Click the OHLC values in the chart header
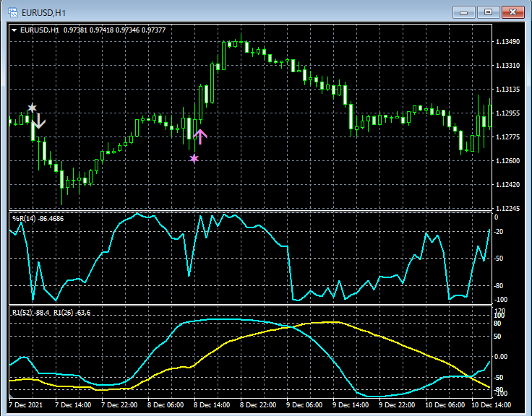The height and width of the screenshot is (416, 532). [x=114, y=30]
